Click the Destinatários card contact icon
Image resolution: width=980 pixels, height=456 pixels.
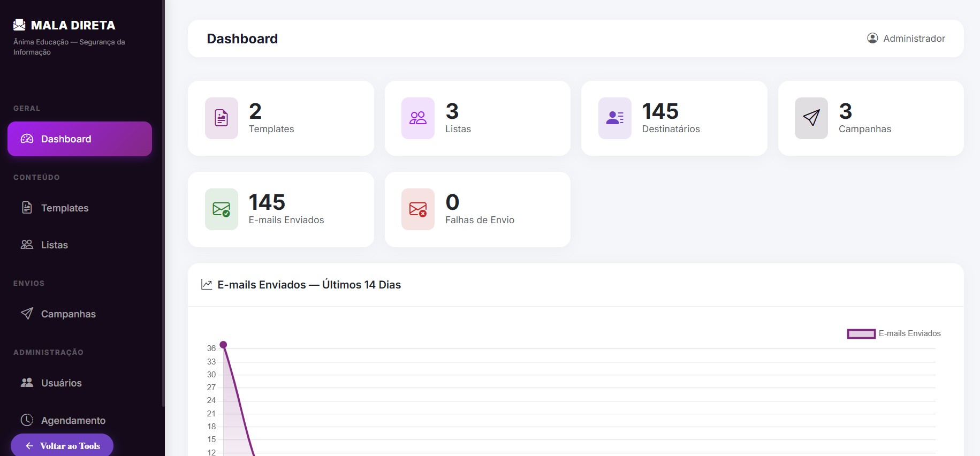615,118
